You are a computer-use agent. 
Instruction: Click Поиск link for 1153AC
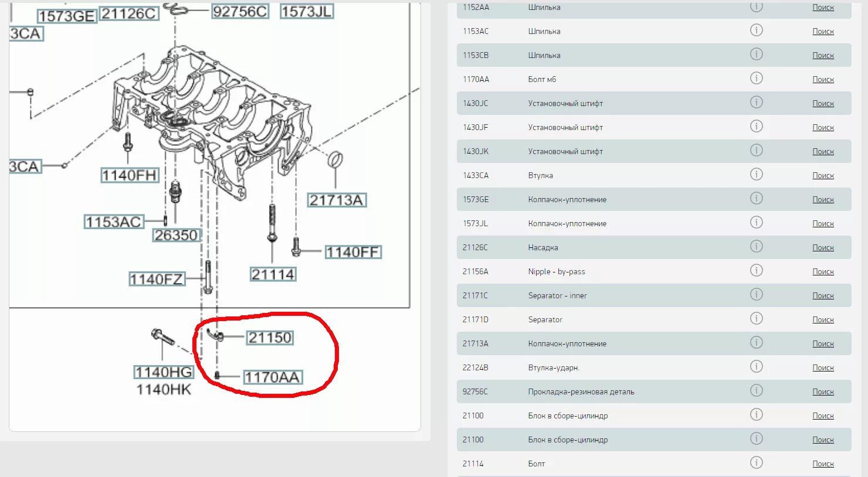[823, 32]
